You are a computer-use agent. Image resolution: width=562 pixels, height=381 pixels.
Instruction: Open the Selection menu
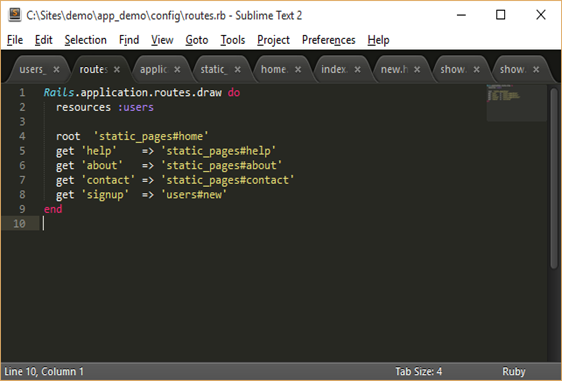(x=85, y=40)
